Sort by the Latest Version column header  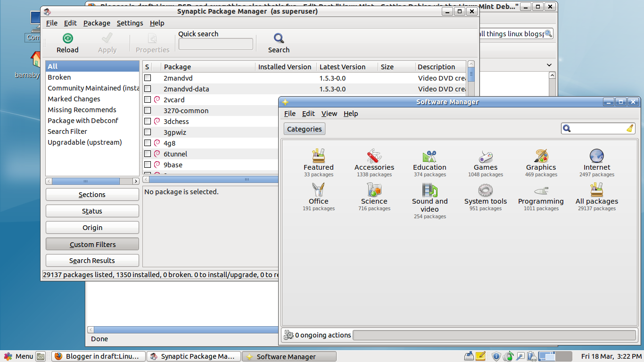(x=347, y=66)
